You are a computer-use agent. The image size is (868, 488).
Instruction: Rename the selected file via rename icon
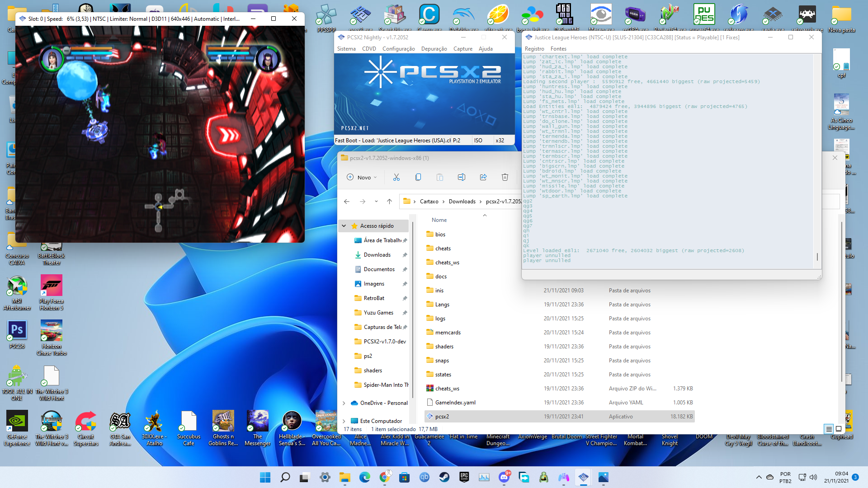coord(462,177)
